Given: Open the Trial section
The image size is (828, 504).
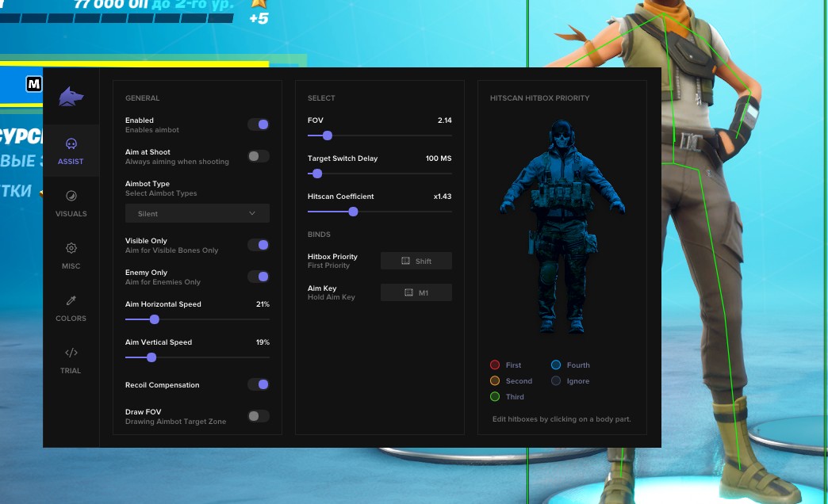Looking at the screenshot, I should point(71,359).
